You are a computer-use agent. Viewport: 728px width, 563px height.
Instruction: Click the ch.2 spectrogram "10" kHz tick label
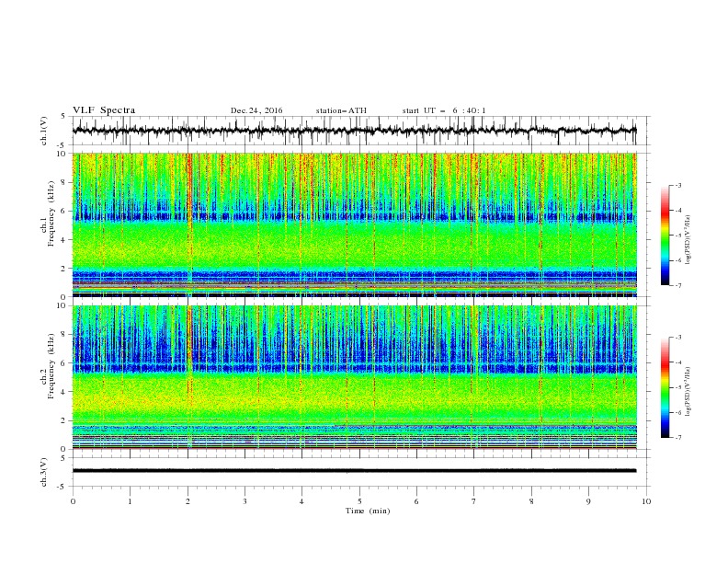click(x=63, y=305)
